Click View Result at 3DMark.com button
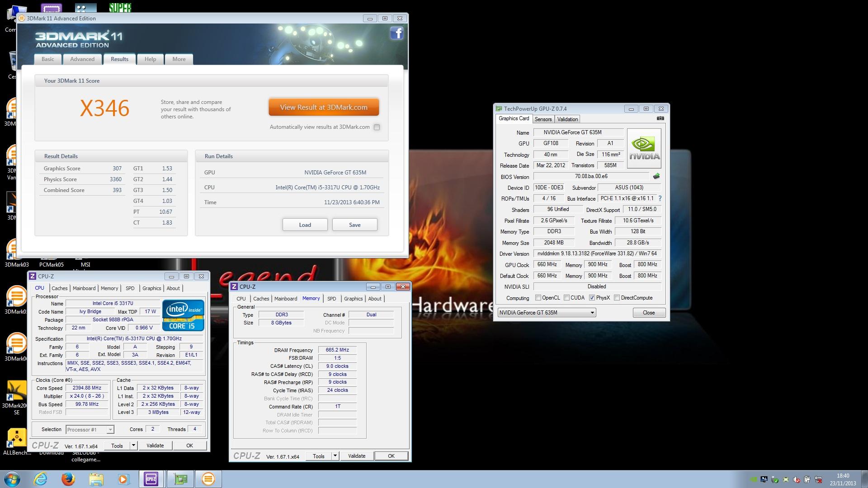Viewport: 868px width, 488px height. 324,108
